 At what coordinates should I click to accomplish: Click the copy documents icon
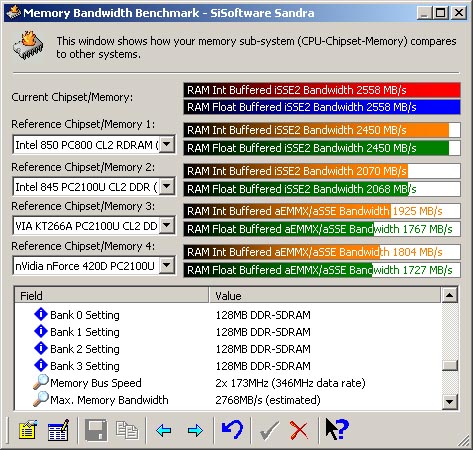[127, 430]
